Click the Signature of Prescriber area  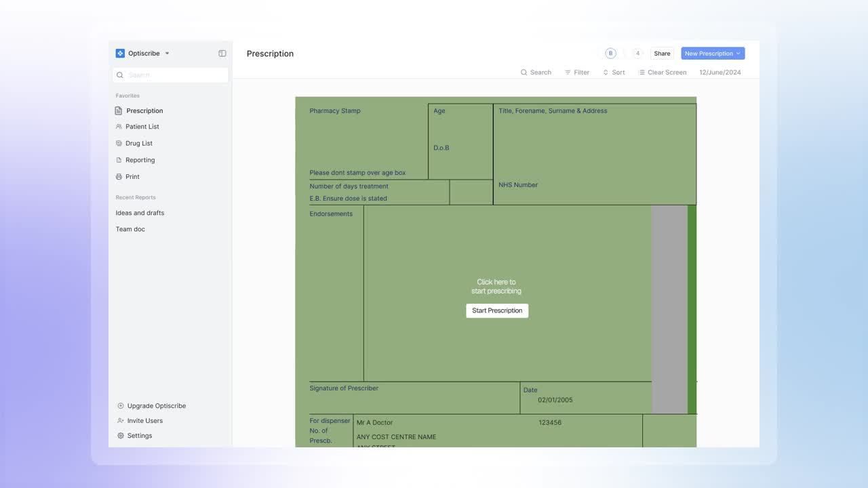(x=414, y=398)
